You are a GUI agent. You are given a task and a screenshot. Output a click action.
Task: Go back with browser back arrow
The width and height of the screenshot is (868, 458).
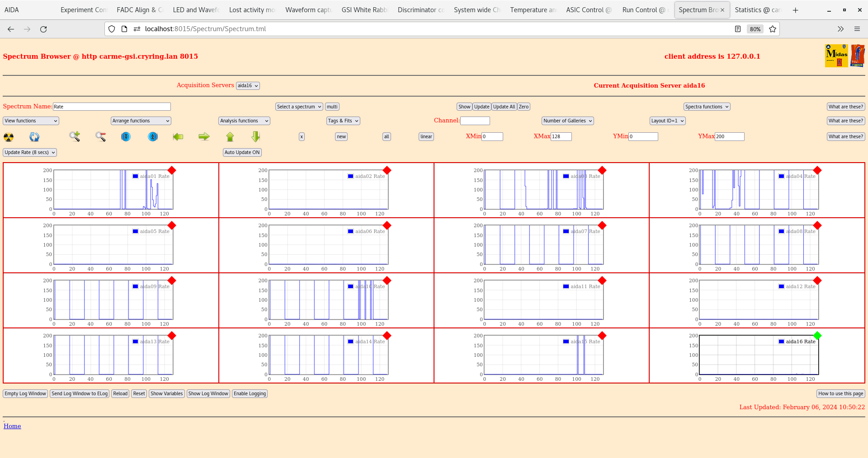pos(11,29)
